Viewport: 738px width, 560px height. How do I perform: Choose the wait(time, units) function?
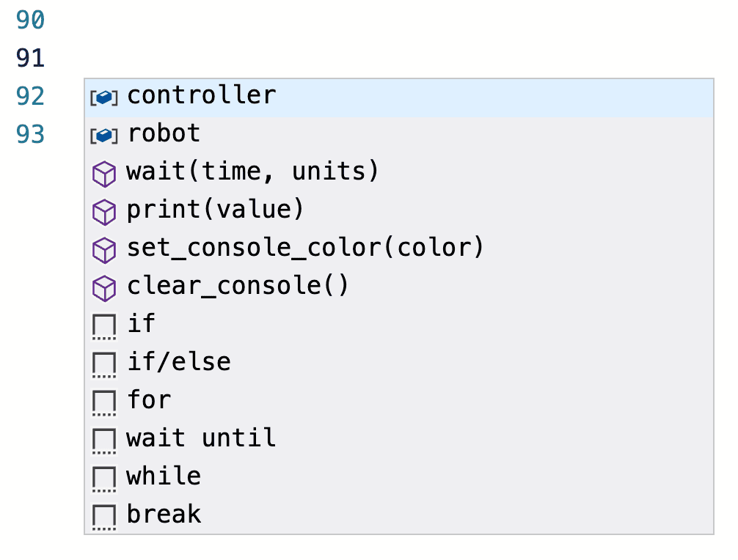(252, 171)
